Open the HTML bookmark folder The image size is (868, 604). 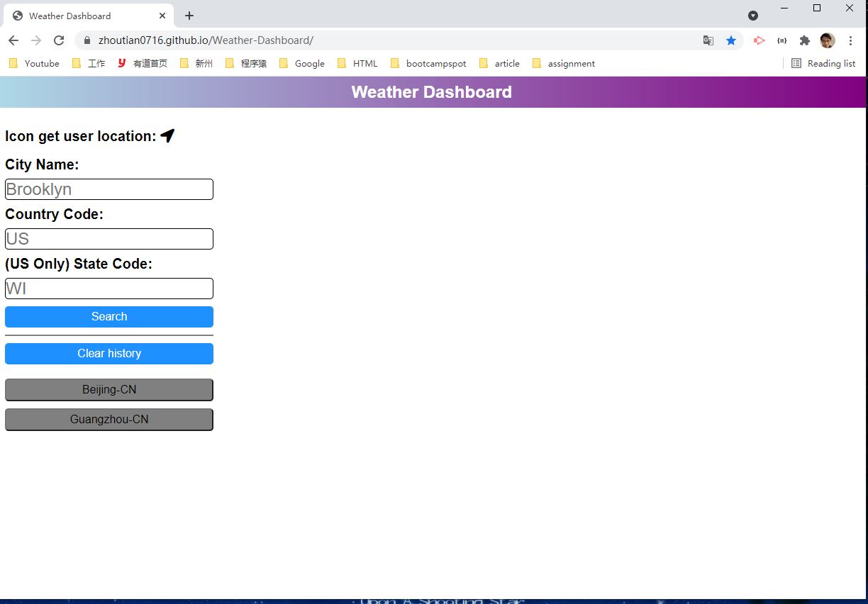(357, 63)
